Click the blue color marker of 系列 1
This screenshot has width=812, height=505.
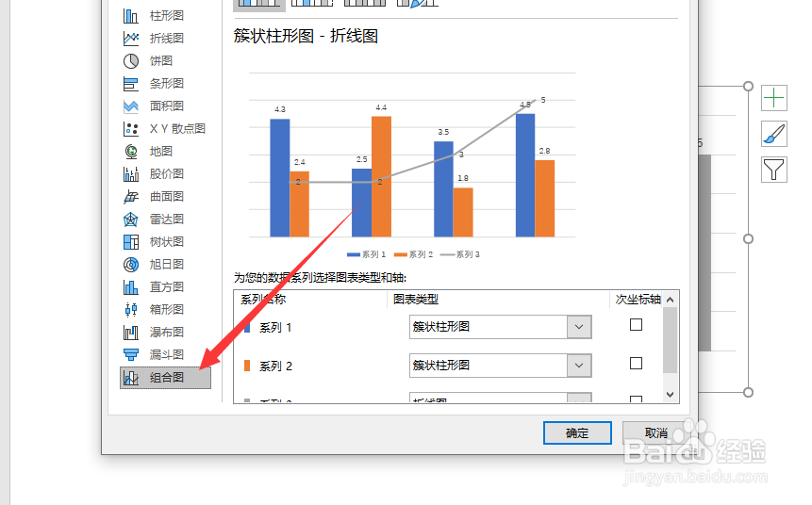(247, 327)
